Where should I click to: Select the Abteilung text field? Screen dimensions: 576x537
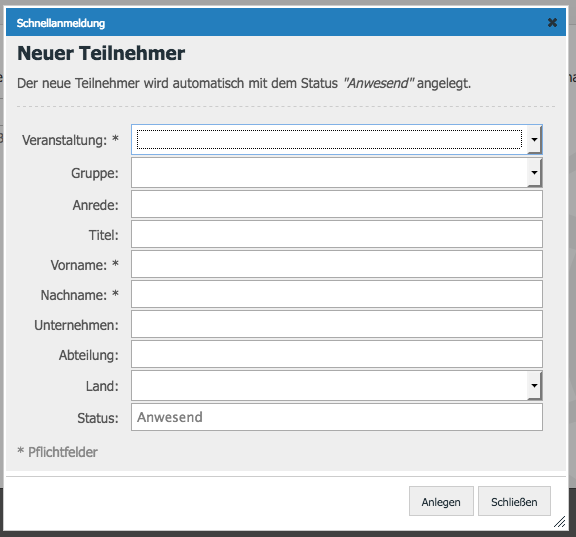pyautogui.click(x=337, y=354)
